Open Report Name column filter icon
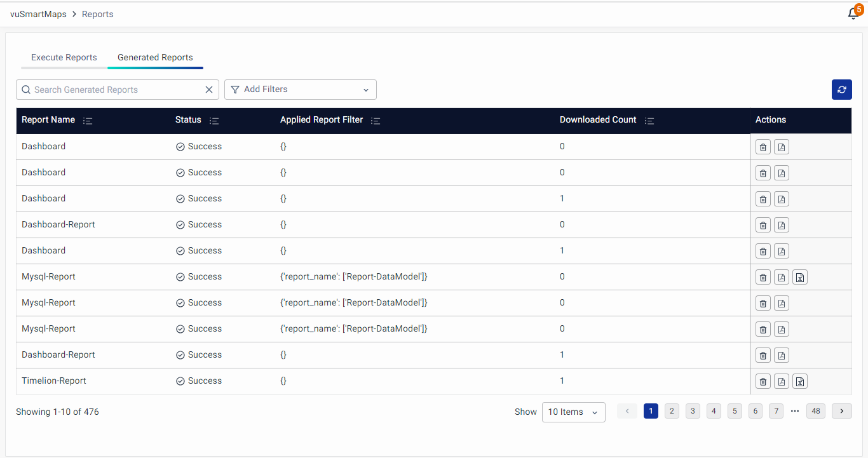The image size is (868, 458). (88, 121)
